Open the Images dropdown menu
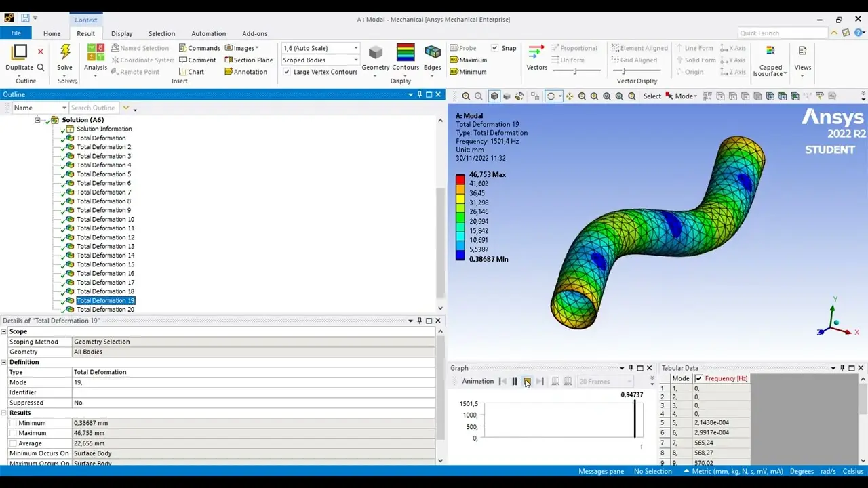The image size is (868, 488). (241, 48)
